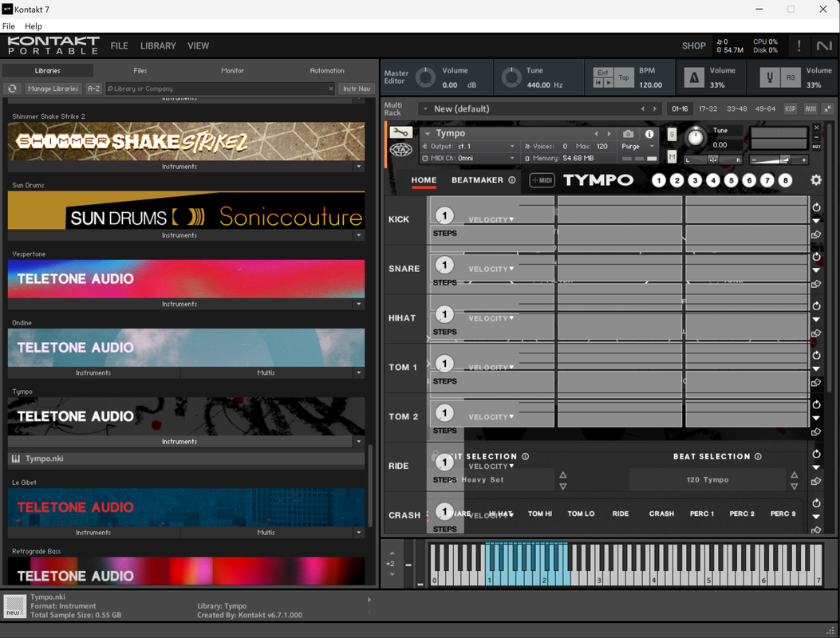The image size is (840, 638).
Task: Open the Kick Velocity dropdown
Action: click(x=491, y=219)
